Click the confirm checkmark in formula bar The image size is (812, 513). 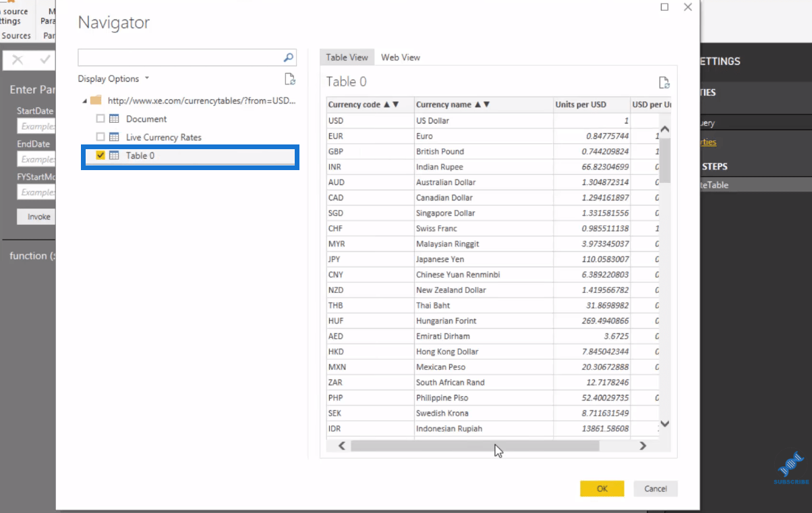pos(45,60)
